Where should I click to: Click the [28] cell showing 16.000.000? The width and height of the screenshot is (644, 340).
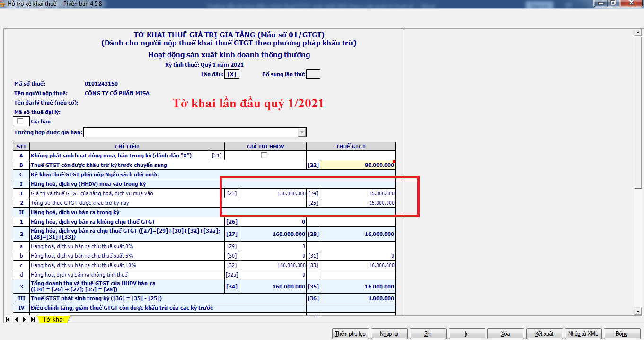[x=358, y=234]
